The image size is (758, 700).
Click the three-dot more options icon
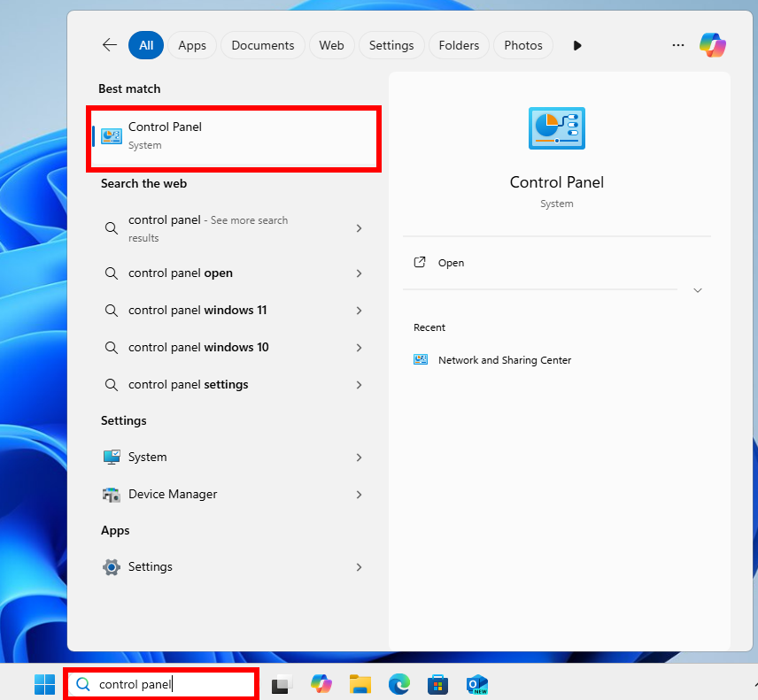678,45
